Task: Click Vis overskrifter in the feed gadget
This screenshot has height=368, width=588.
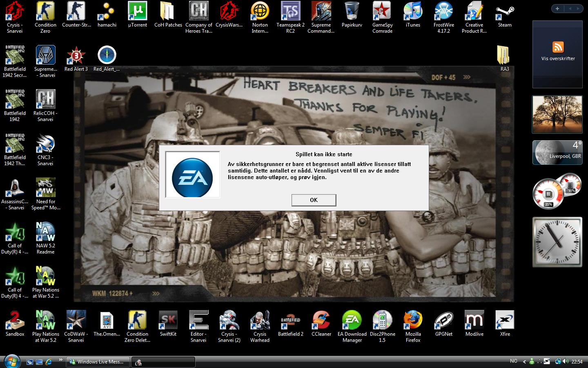Action: (558, 58)
